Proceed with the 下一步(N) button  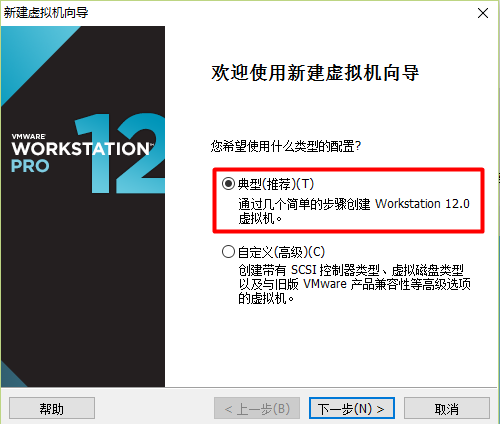352,408
